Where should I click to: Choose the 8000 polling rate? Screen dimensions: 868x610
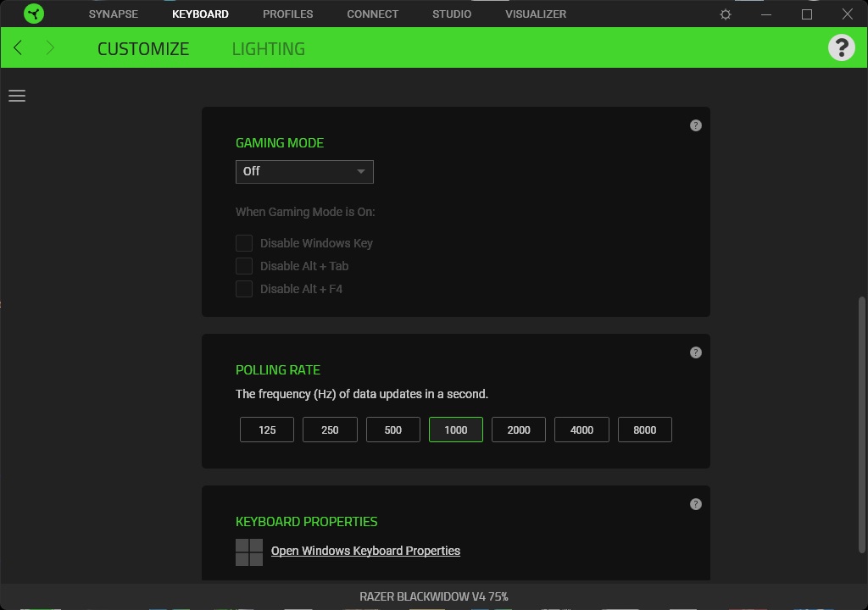645,430
